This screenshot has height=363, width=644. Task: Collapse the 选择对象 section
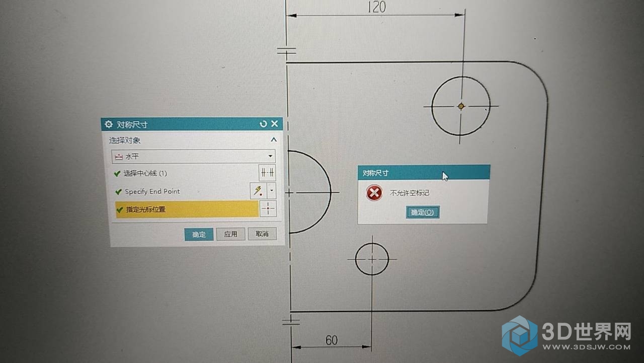tap(274, 140)
